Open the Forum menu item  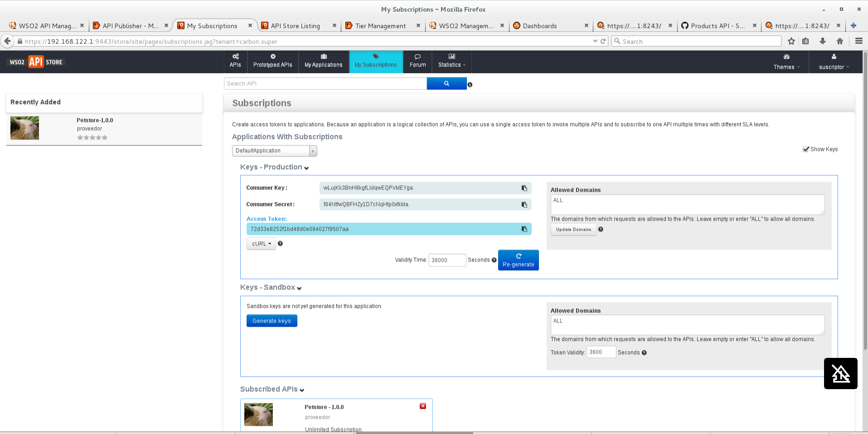point(418,62)
